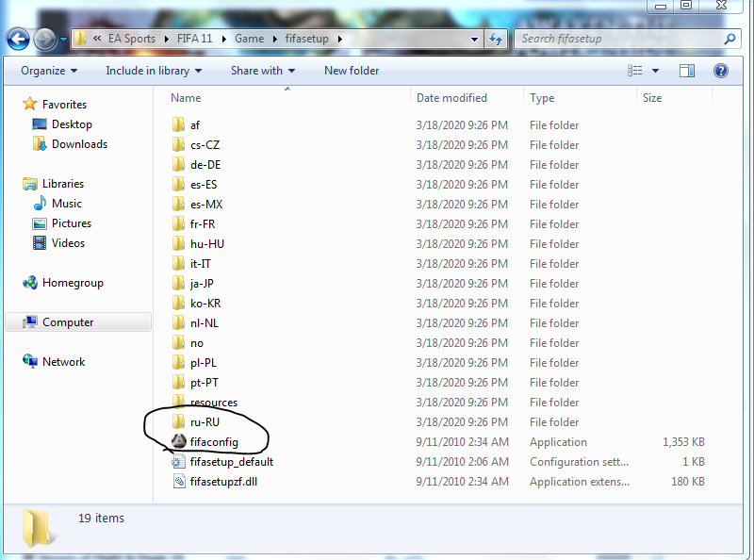
Task: Go back with the blue Back arrow
Action: [x=18, y=39]
